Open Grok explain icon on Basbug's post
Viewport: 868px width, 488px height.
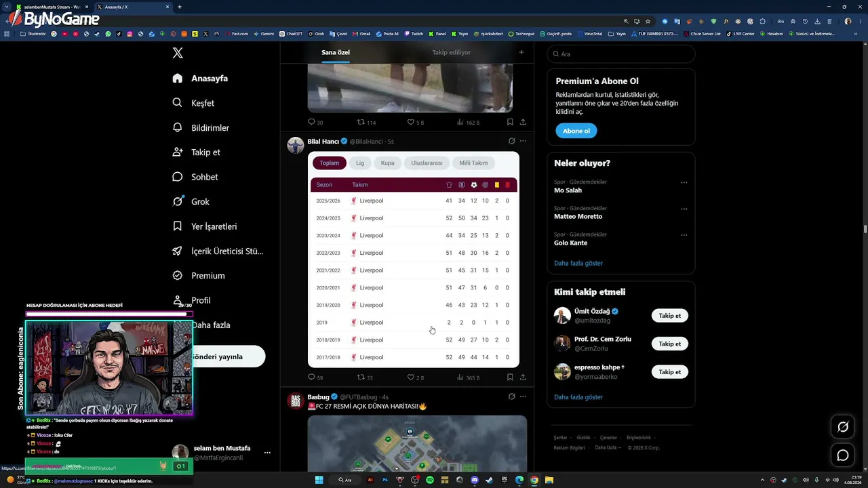pyautogui.click(x=511, y=396)
